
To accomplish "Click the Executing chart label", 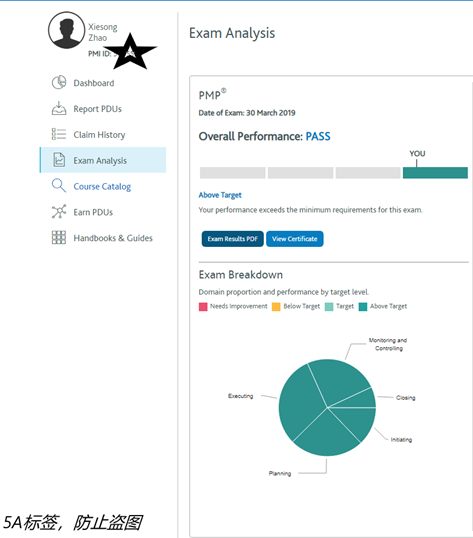I will pos(240,396).
